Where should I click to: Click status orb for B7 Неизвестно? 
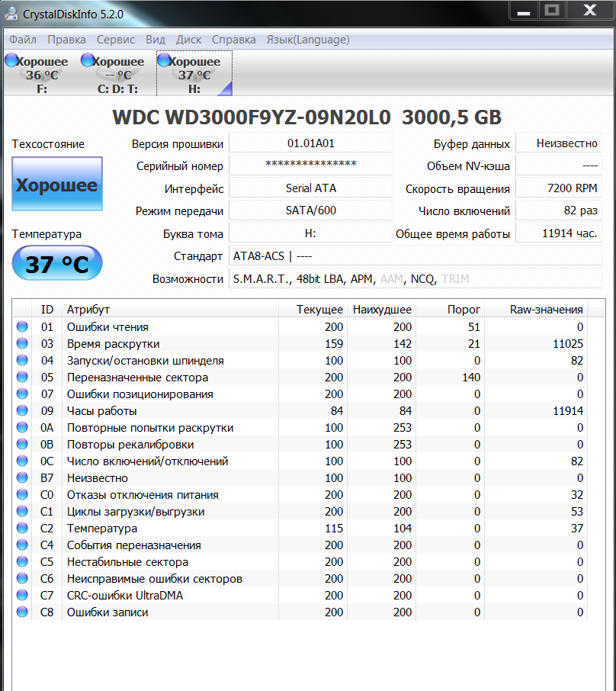point(22,477)
